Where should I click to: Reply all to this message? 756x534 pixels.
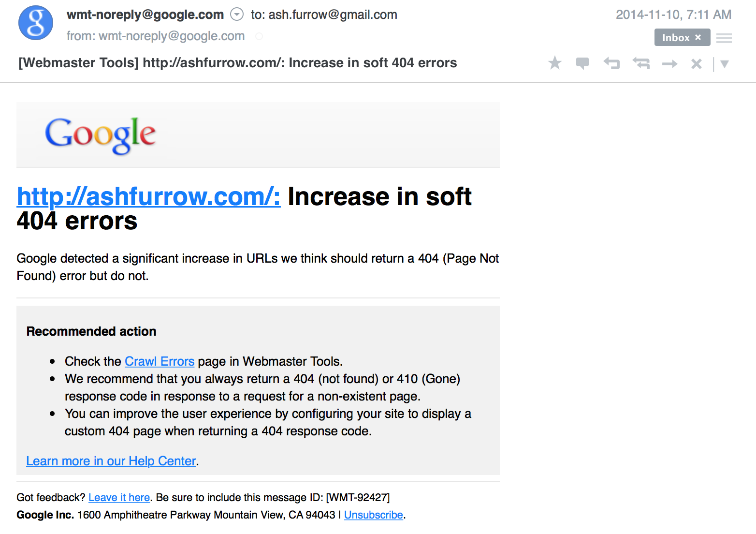[x=640, y=63]
